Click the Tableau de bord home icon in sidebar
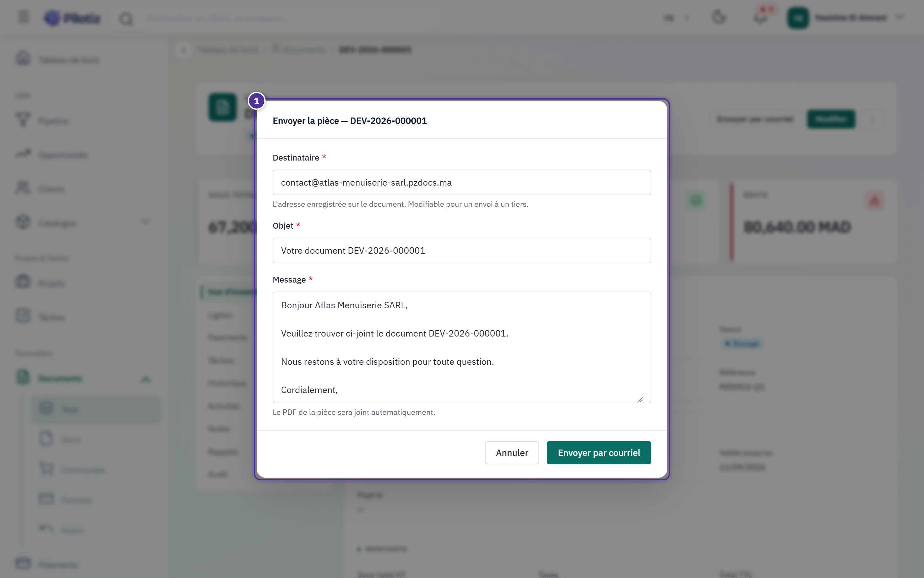 [x=23, y=59]
